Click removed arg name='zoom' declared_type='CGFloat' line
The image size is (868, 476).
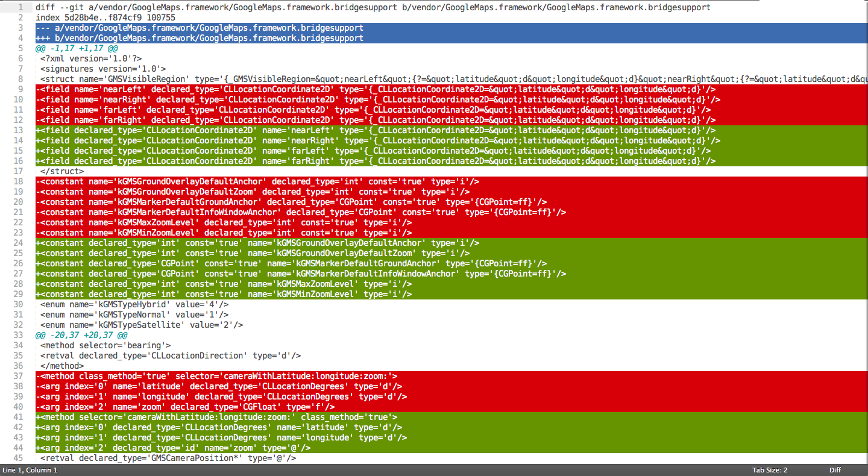tap(451, 407)
